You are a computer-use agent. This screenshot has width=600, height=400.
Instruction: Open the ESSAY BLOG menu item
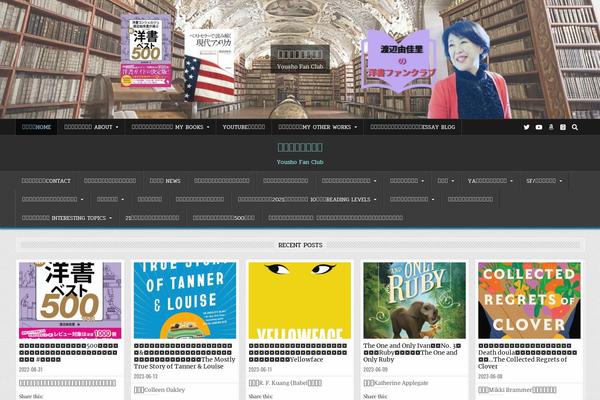(x=412, y=127)
